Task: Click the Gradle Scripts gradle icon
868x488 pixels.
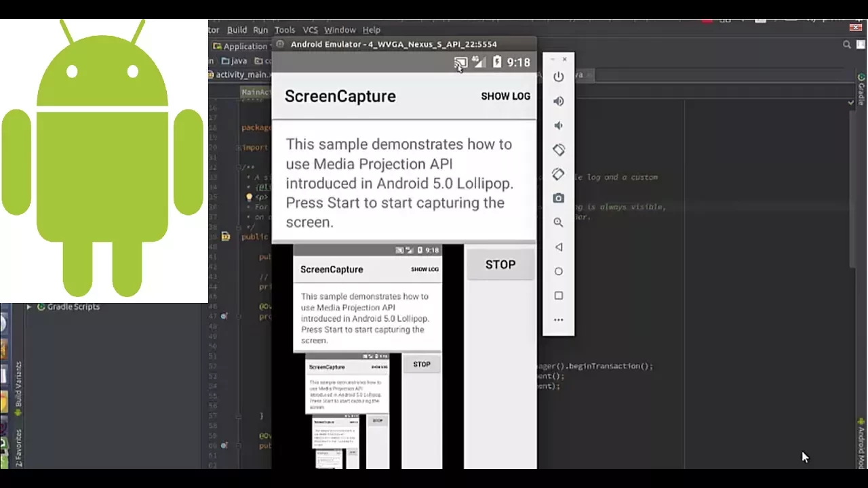Action: [x=41, y=306]
